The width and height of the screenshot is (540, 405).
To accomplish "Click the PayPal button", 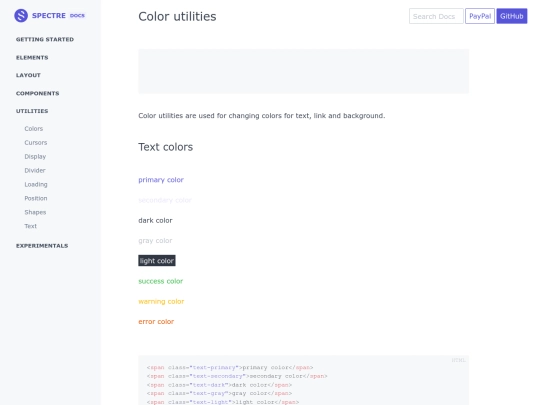I will coord(480,16).
